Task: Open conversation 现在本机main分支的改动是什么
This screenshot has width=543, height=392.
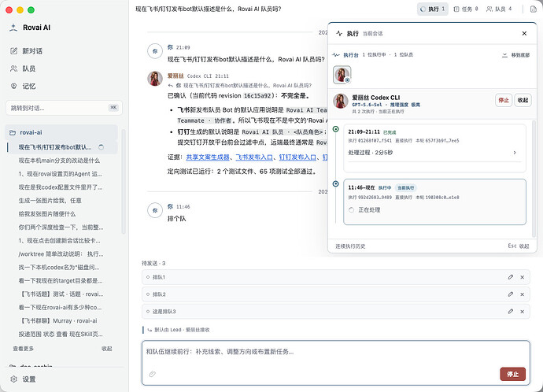Action: [x=59, y=161]
